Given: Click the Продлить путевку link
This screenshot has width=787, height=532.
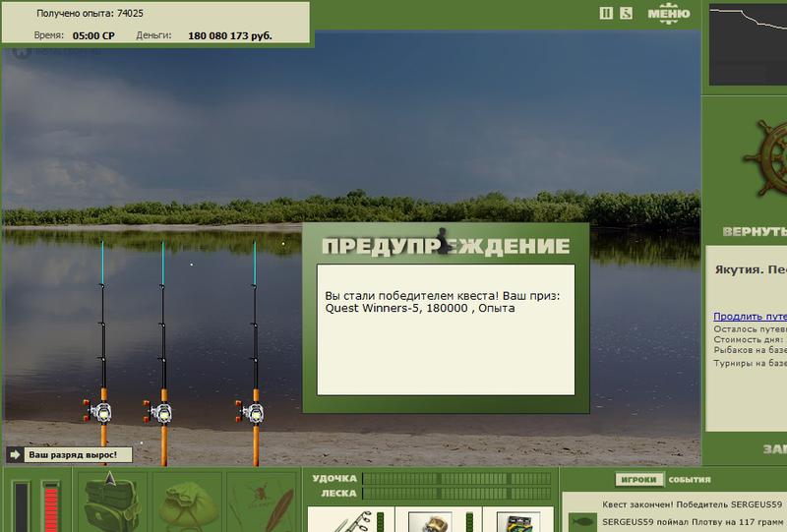Looking at the screenshot, I should [750, 317].
